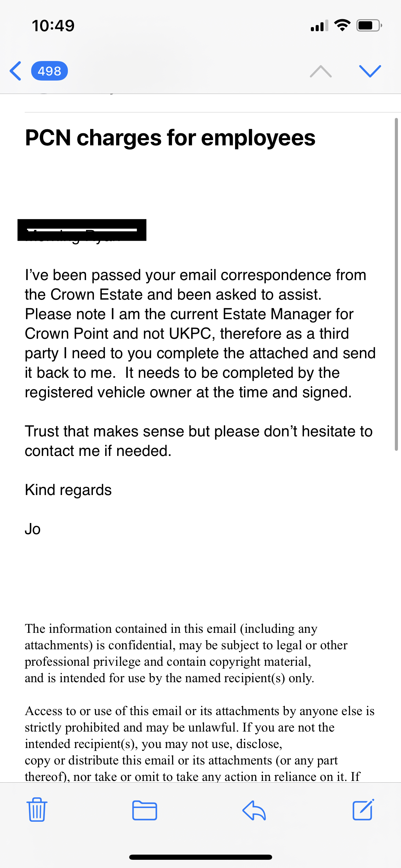This screenshot has height=868, width=401.
Task: Go to previous message with up arrow
Action: (x=320, y=71)
